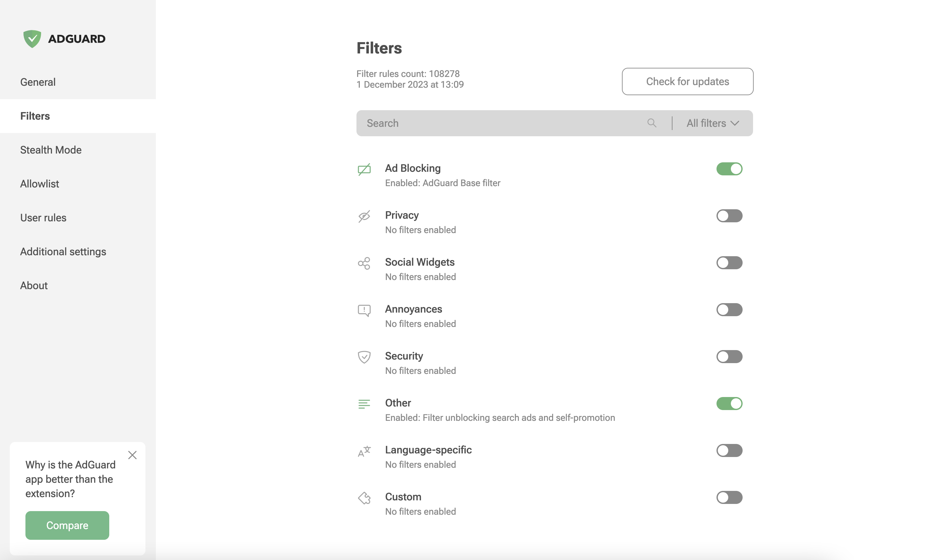This screenshot has height=560, width=951.
Task: Click the Privacy filter icon
Action: pos(364,216)
